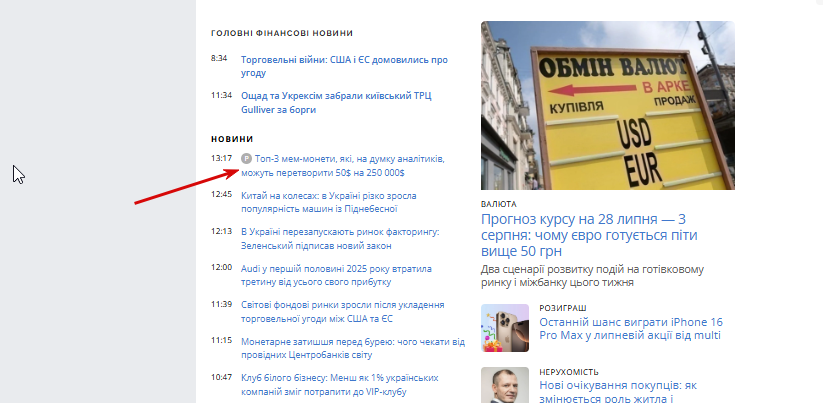Open 'Китай на колесах' news article
This screenshot has height=403, width=823.
pyautogui.click(x=329, y=202)
